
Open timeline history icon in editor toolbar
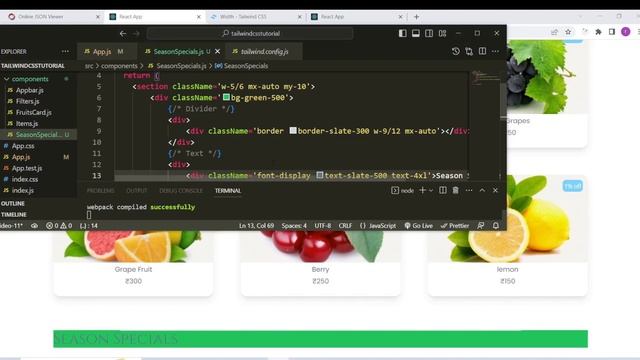(456, 51)
